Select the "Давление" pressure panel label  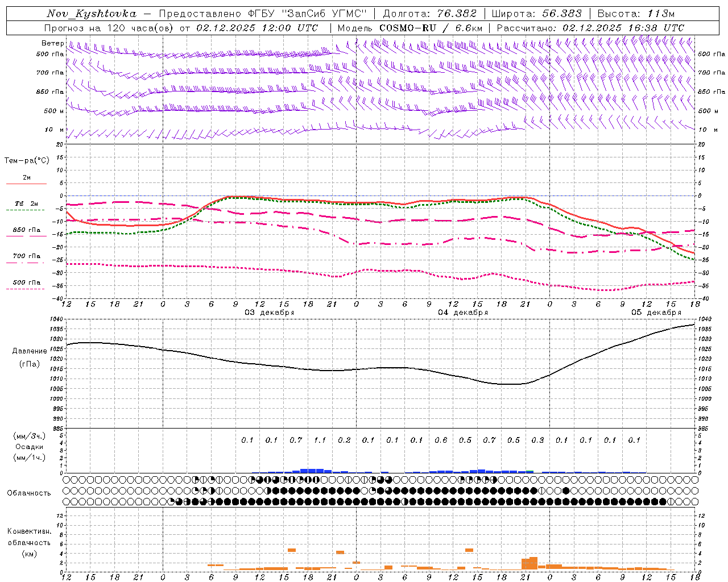[30, 351]
